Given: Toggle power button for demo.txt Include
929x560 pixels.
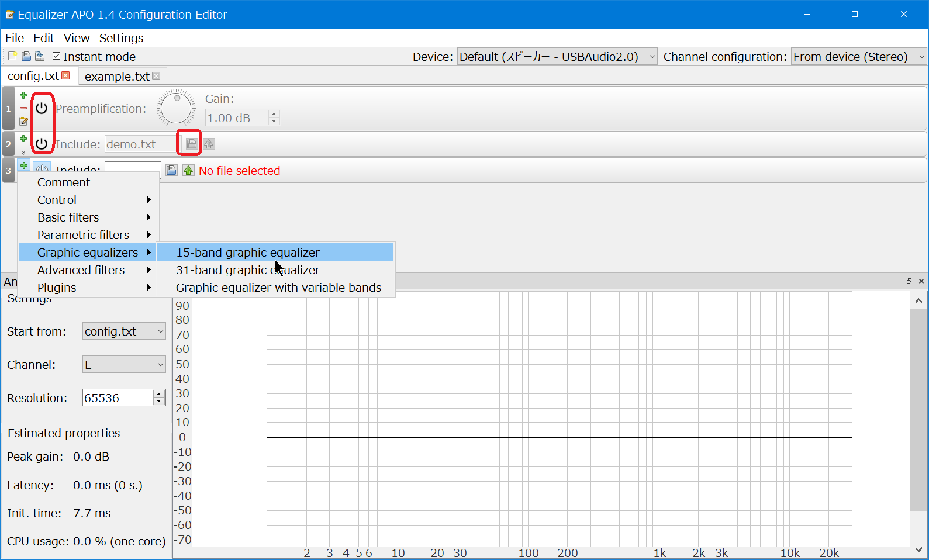Looking at the screenshot, I should pyautogui.click(x=42, y=144).
